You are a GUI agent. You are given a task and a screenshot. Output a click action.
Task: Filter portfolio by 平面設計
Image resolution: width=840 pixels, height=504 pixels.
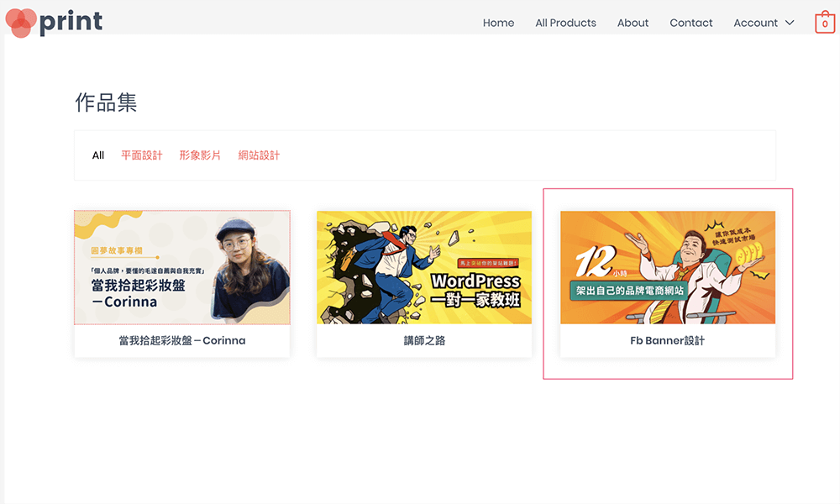point(141,155)
